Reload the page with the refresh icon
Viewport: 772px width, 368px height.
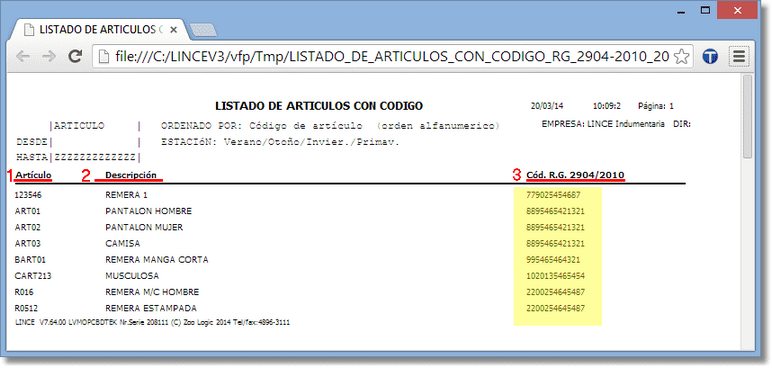point(75,57)
